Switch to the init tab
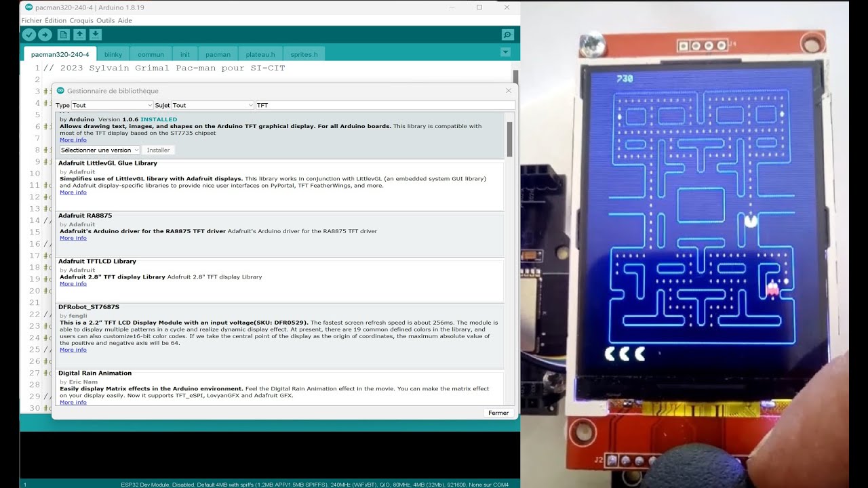 [x=185, y=54]
